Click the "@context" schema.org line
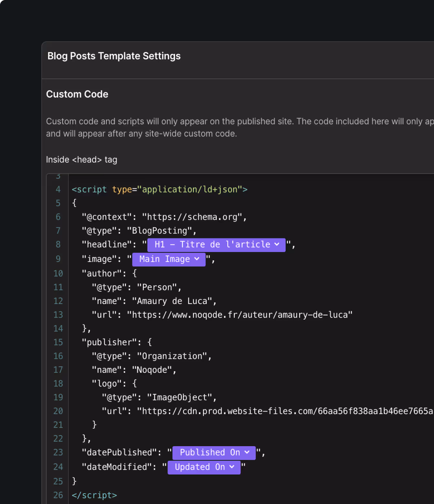Screen dimensions: 434x504 pyautogui.click(x=164, y=217)
